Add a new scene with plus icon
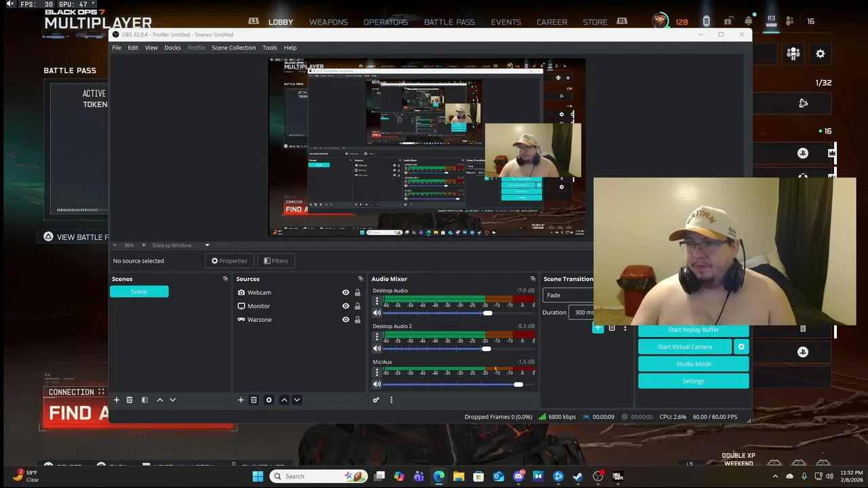Image resolution: width=868 pixels, height=488 pixels. [x=117, y=400]
